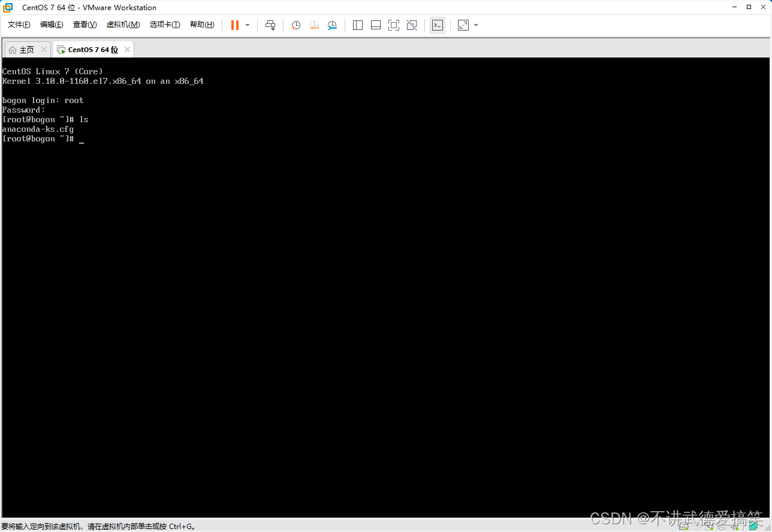772x532 pixels.
Task: Click the last prompt line with the cursor
Action: (x=43, y=138)
